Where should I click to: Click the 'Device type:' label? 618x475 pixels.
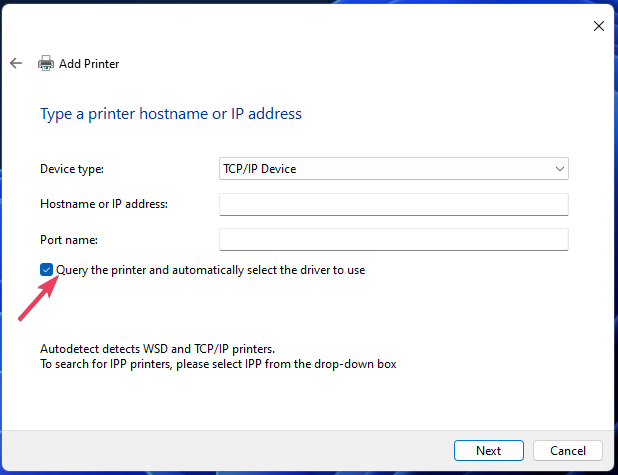72,169
